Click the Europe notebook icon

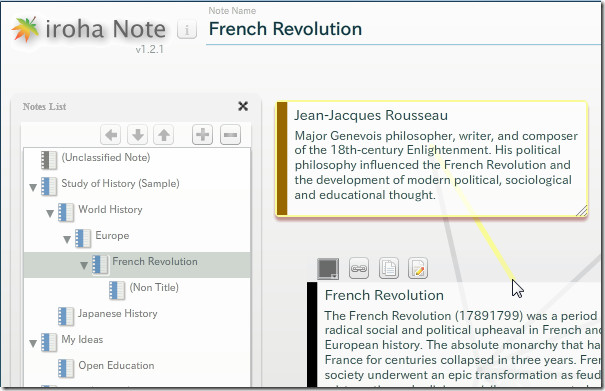pos(83,238)
